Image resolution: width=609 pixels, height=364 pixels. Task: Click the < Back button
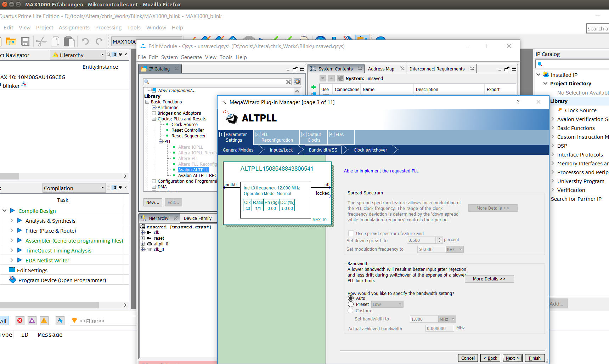coord(490,358)
